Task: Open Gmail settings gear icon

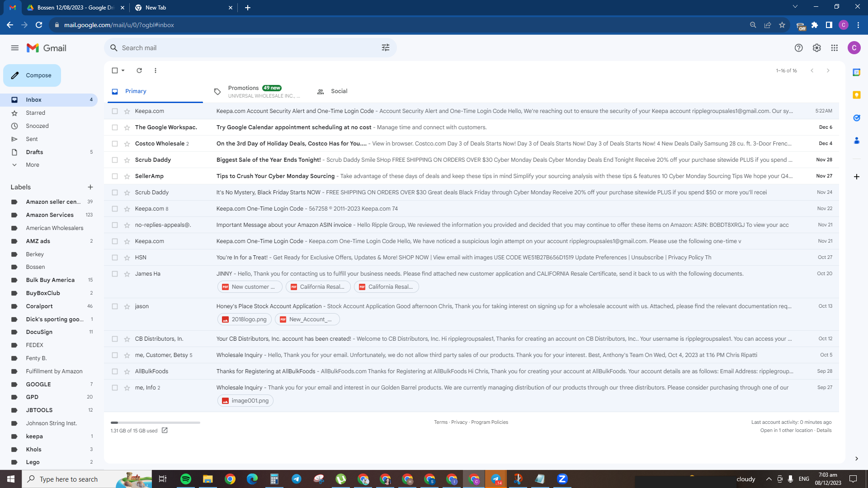Action: [x=817, y=48]
